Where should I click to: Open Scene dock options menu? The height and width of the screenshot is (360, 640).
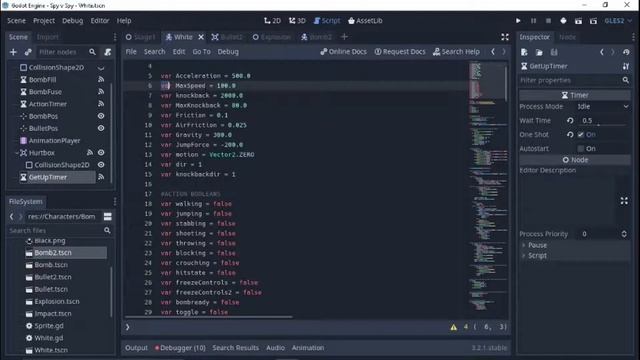click(115, 37)
